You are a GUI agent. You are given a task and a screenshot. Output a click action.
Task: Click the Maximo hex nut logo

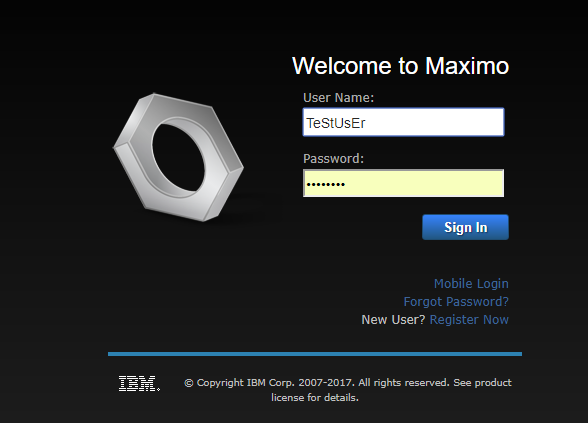click(x=178, y=157)
